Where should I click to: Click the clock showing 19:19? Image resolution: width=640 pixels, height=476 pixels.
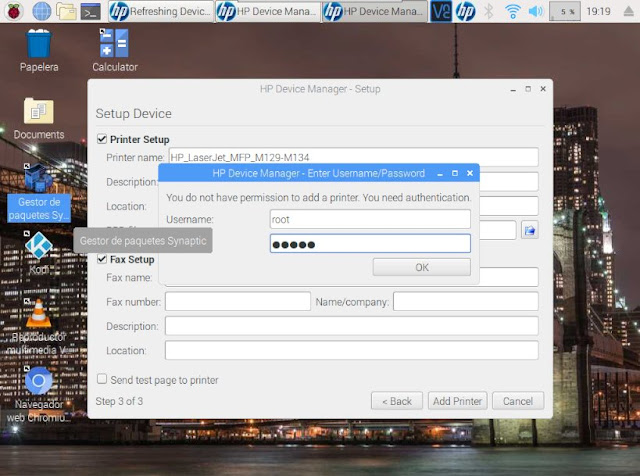(x=598, y=11)
